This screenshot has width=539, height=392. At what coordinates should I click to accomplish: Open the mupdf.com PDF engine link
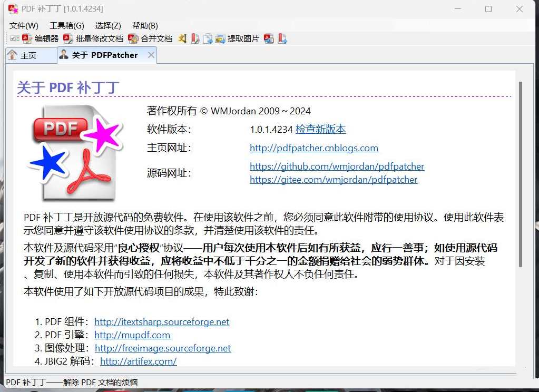pyautogui.click(x=132, y=335)
